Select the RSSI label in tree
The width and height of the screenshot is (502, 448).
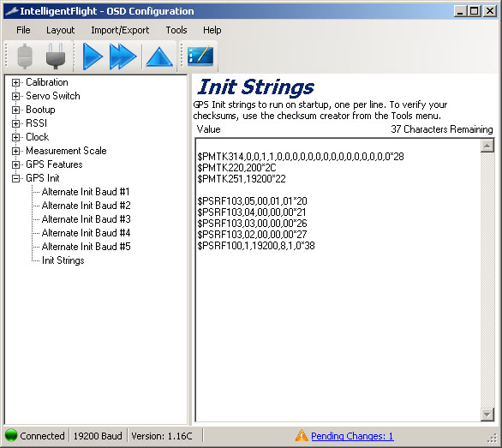[x=36, y=123]
